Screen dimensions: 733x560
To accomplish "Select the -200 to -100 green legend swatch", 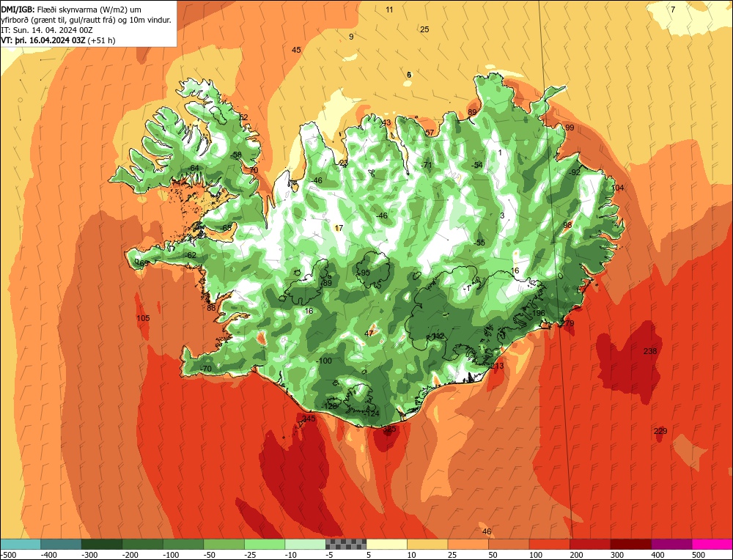I will 143,544.
